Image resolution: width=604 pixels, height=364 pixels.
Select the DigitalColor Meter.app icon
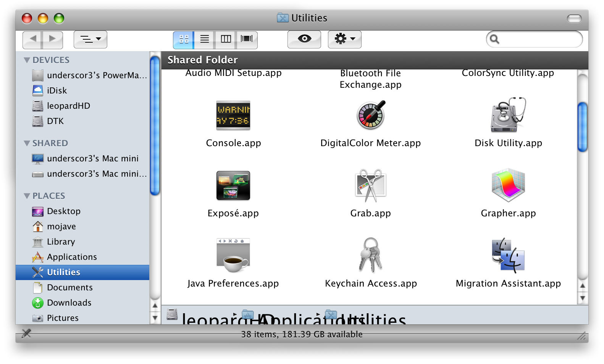pyautogui.click(x=371, y=115)
